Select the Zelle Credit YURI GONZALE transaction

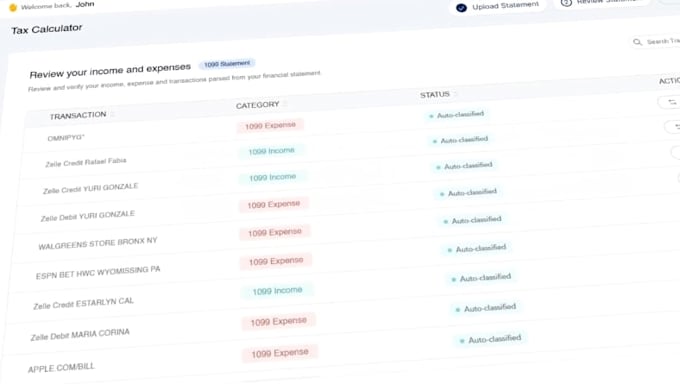point(90,188)
